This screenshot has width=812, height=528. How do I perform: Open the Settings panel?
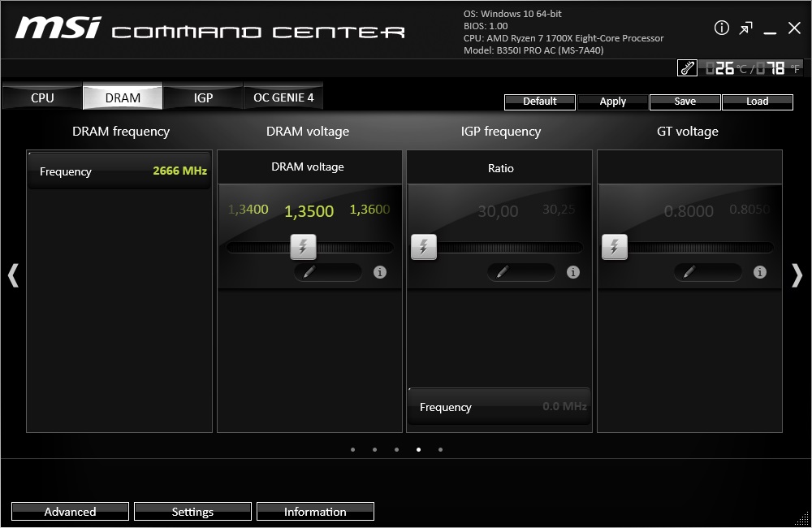192,512
